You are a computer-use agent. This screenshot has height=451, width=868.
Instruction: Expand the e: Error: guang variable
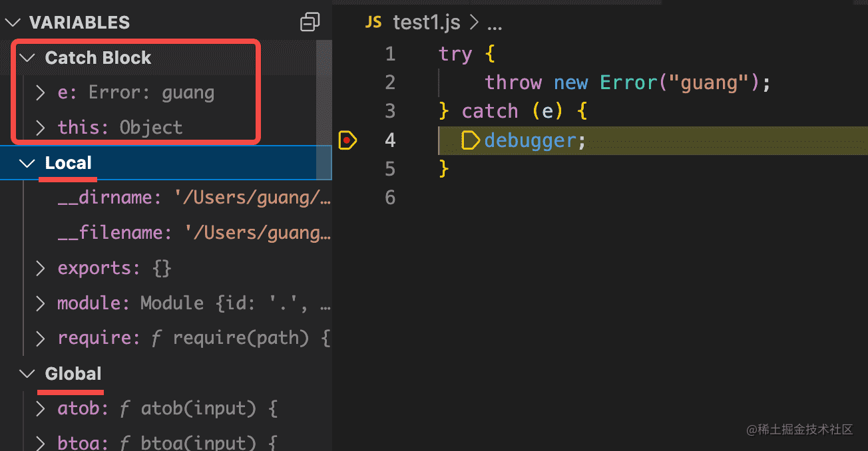[x=41, y=92]
